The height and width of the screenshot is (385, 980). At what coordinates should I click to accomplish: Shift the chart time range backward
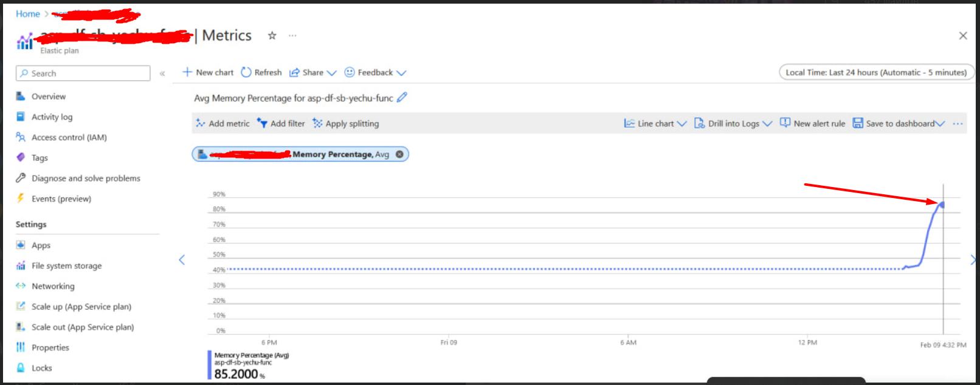(x=181, y=260)
